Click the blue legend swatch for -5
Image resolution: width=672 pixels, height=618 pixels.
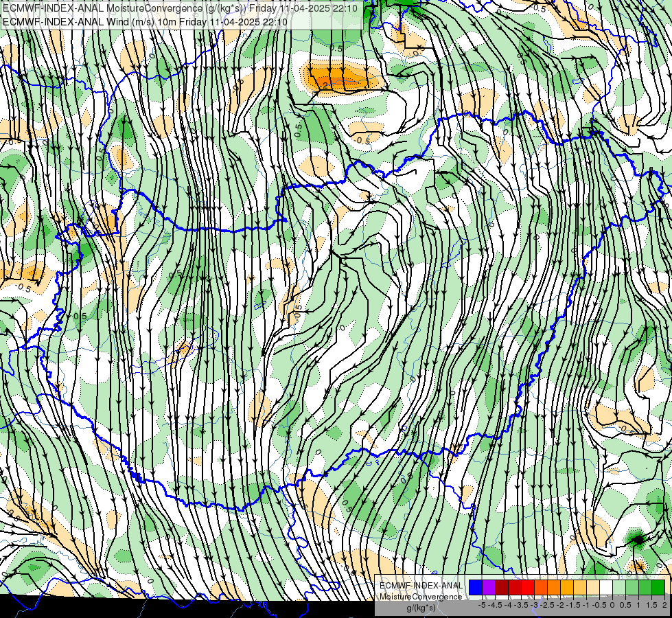pyautogui.click(x=476, y=587)
